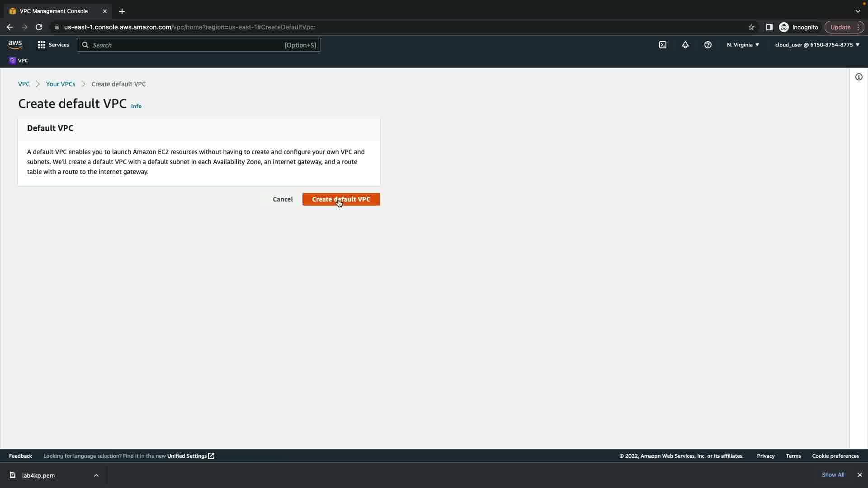Click the help question mark icon
Screen dimensions: 868x488
click(x=708, y=45)
